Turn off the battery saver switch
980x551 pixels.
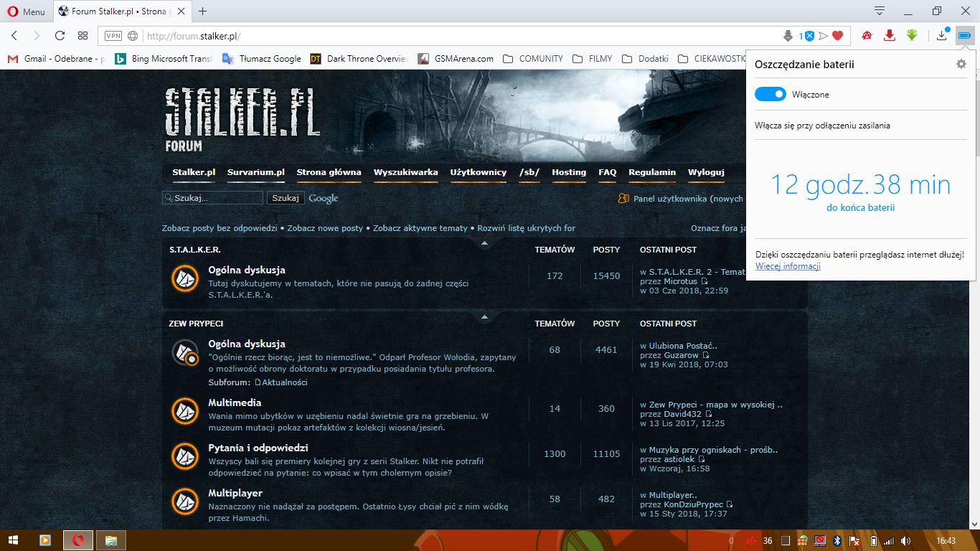click(771, 94)
